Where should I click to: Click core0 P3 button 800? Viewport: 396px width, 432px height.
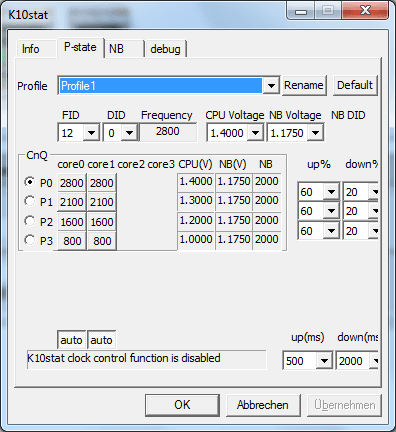tap(72, 241)
